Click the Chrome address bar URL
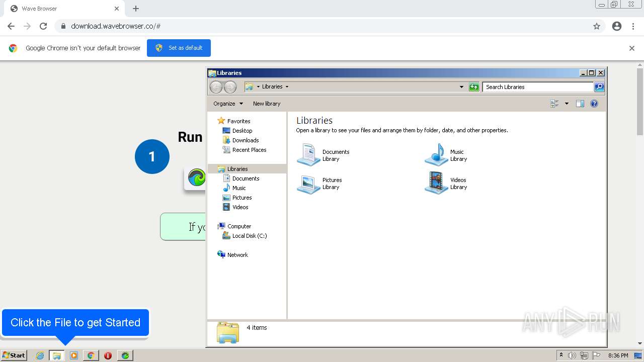The width and height of the screenshot is (644, 362). [116, 26]
